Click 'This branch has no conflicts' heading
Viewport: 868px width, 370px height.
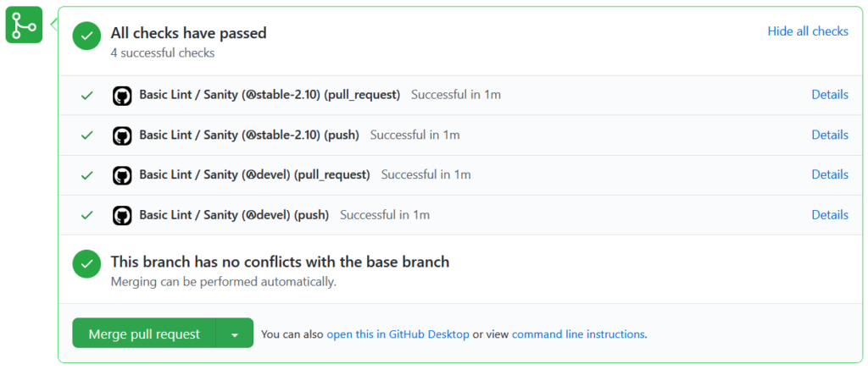pos(280,262)
